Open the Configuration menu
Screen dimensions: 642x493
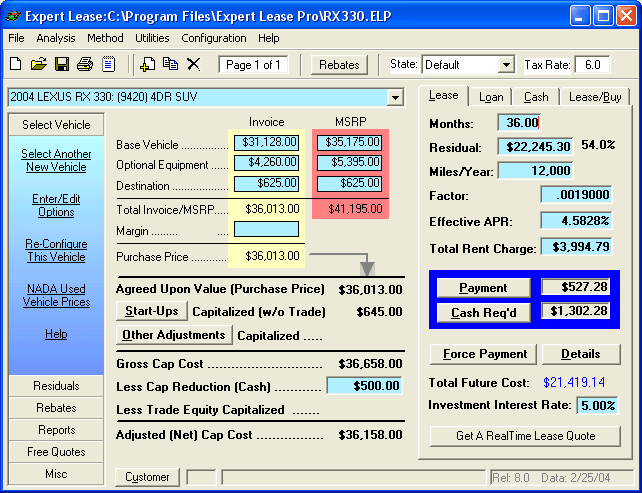pyautogui.click(x=214, y=38)
